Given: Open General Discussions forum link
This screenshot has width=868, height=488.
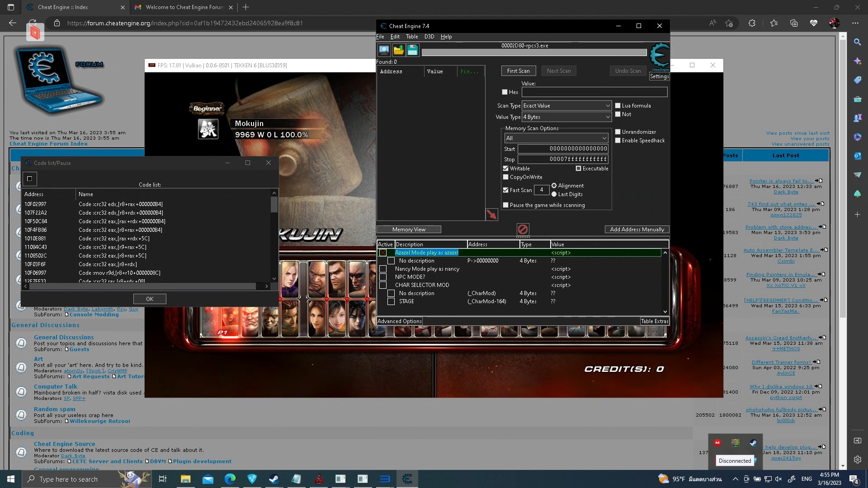Looking at the screenshot, I should tap(64, 337).
